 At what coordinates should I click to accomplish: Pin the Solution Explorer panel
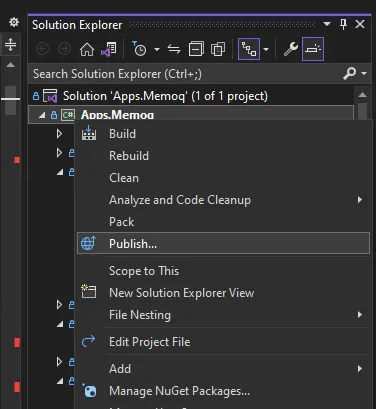[343, 24]
